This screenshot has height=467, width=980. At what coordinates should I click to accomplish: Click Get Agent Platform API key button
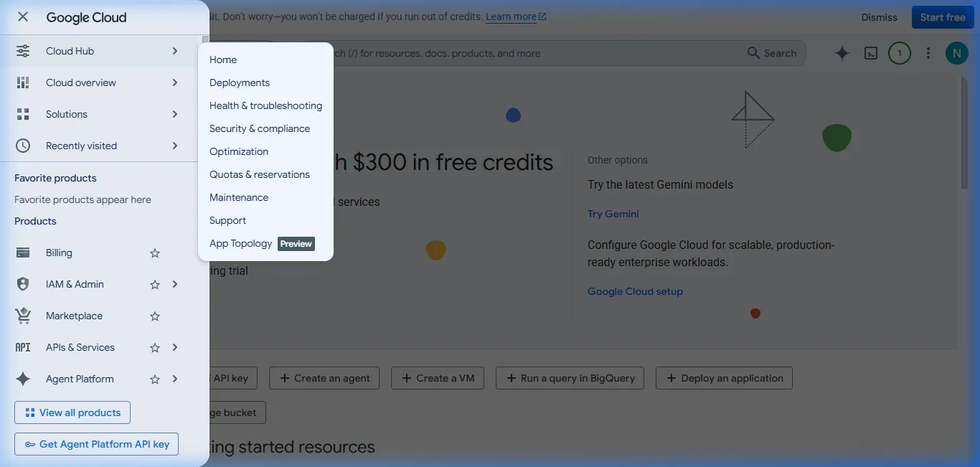[96, 444]
